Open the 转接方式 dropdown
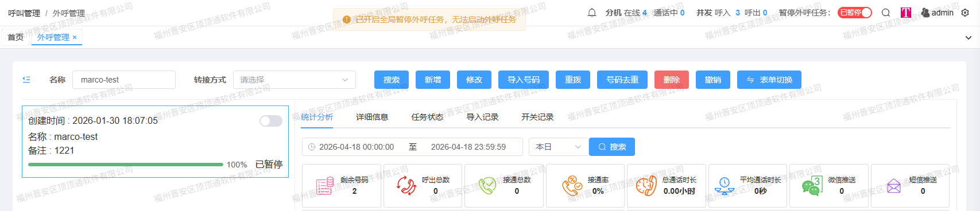 tap(295, 80)
